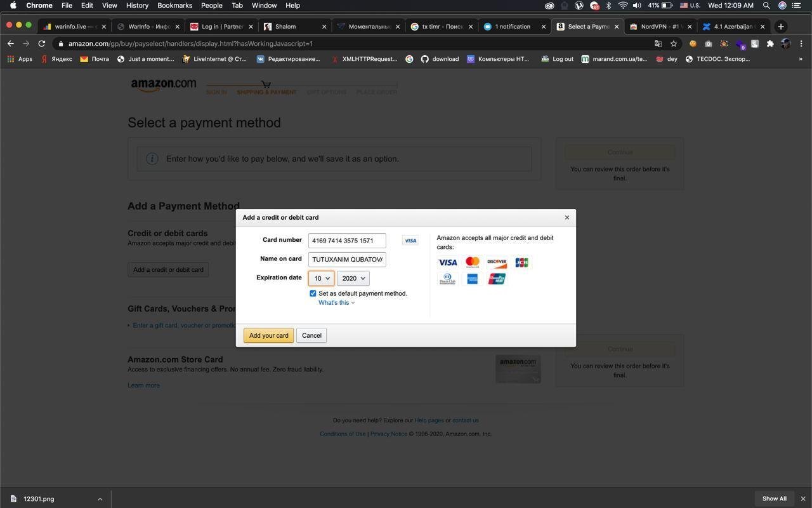The width and height of the screenshot is (812, 508).
Task: Open the History menu
Action: [x=137, y=5]
